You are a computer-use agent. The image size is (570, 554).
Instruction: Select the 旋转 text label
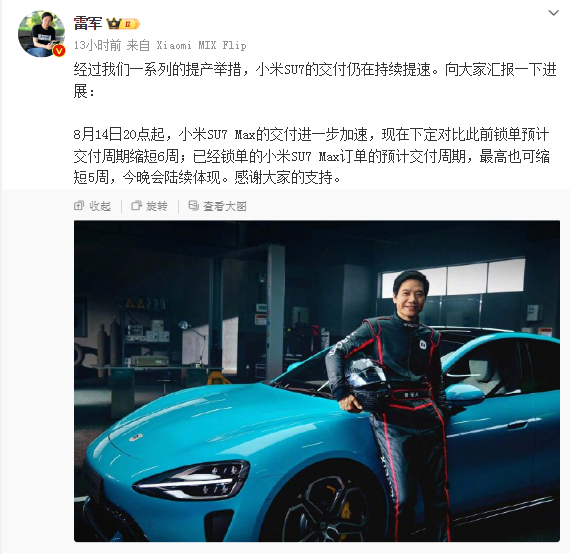click(x=157, y=206)
